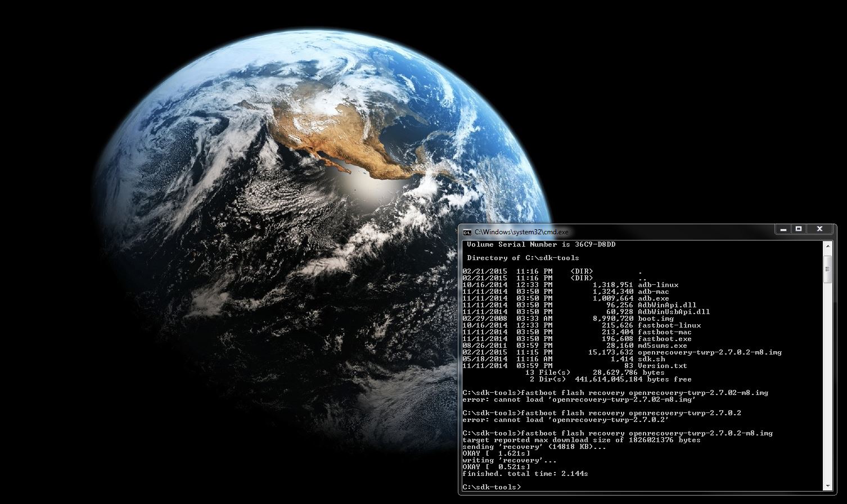
Task: Close the cmd.exe window
Action: [x=819, y=229]
